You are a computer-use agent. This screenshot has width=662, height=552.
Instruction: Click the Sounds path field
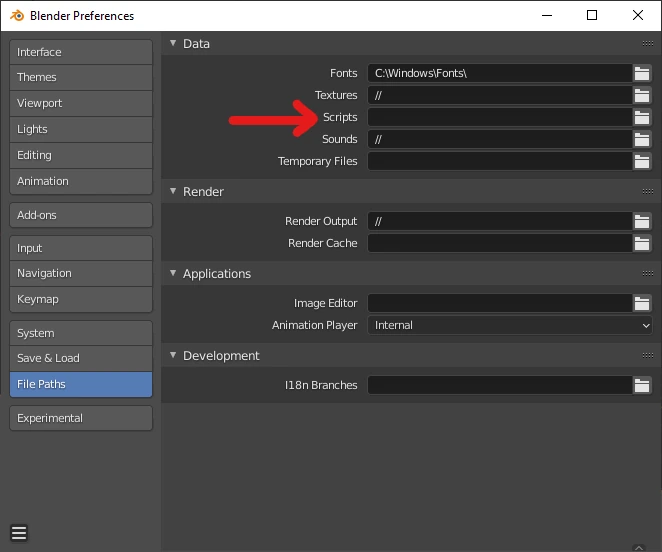(x=500, y=139)
